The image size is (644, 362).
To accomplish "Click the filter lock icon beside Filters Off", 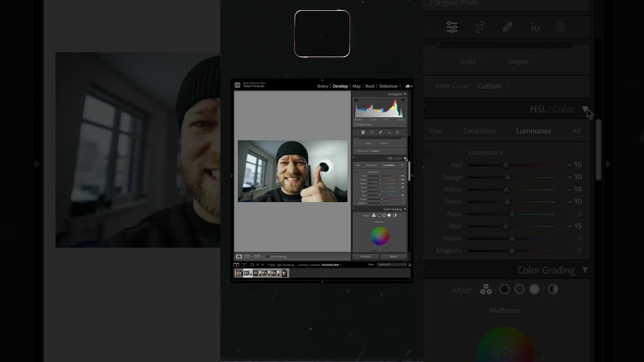I will (410, 265).
